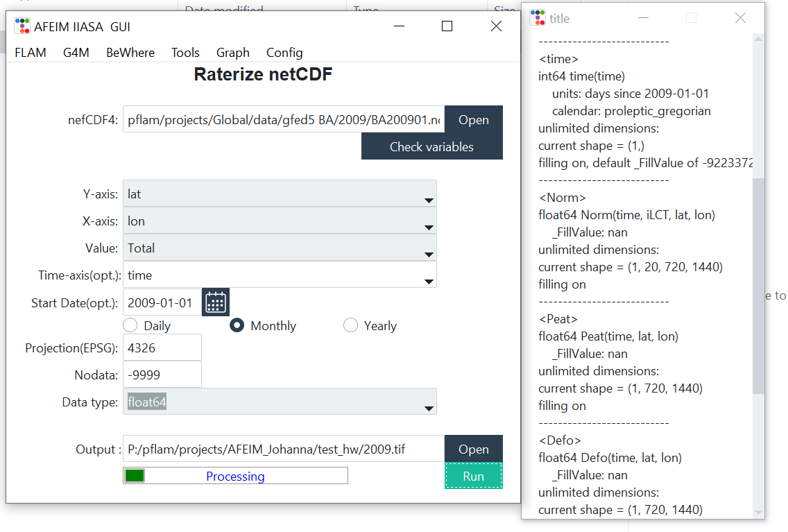Click the green Run button
The height and width of the screenshot is (532, 788).
(474, 476)
